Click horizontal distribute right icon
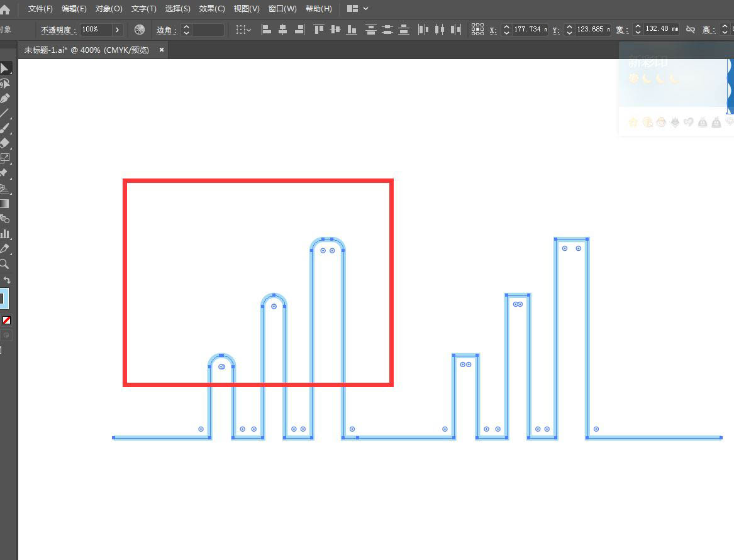Viewport: 734px width, 560px height. pyautogui.click(x=456, y=30)
